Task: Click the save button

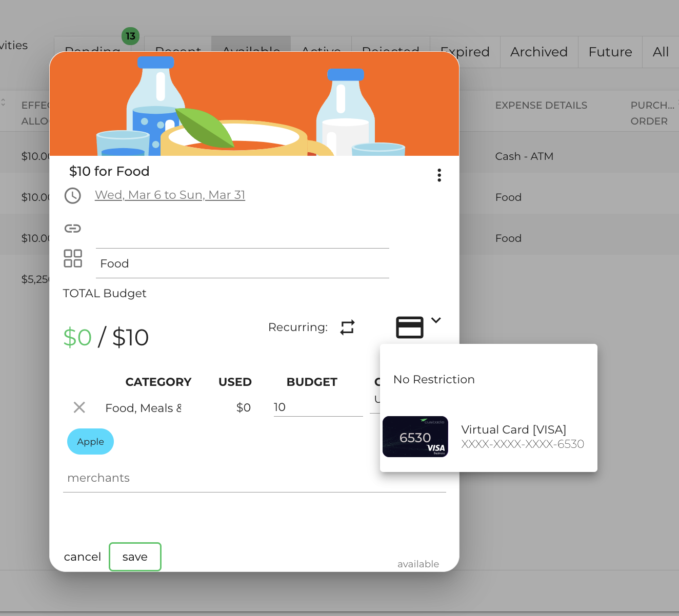Action: coord(135,557)
